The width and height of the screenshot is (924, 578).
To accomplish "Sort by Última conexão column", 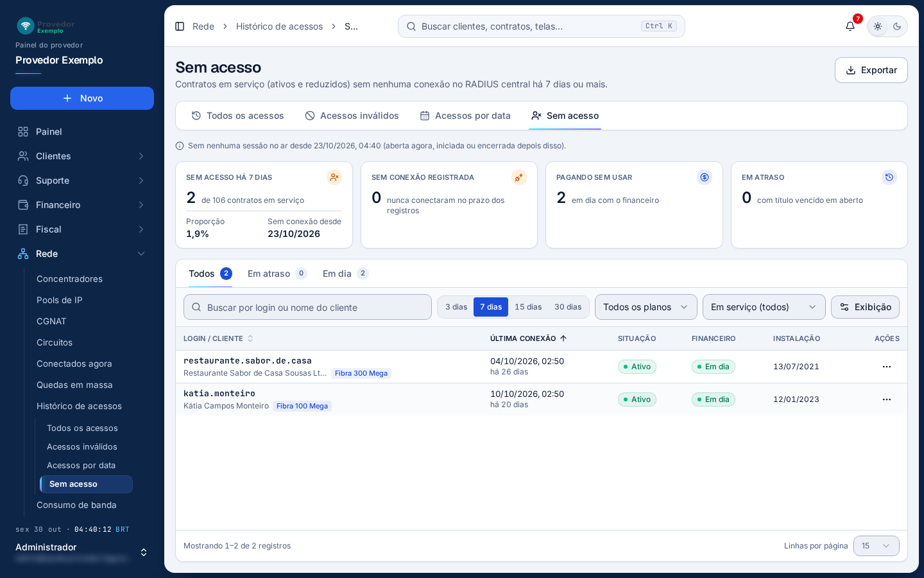I will (x=529, y=338).
